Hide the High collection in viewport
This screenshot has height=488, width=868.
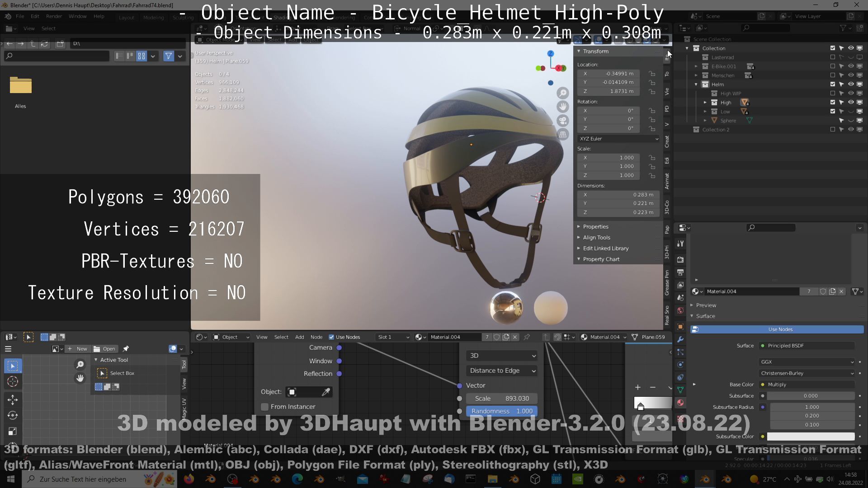851,103
